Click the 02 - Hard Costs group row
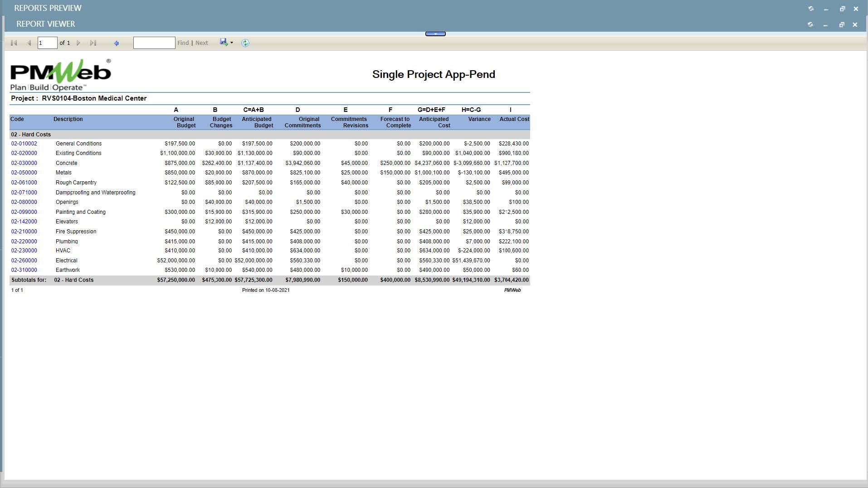Image resolution: width=868 pixels, height=488 pixels. [270, 135]
